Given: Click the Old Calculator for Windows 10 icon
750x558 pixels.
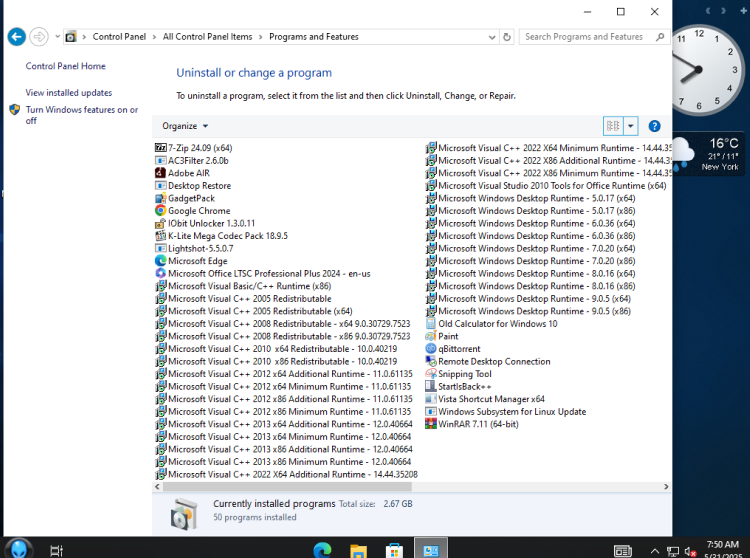Looking at the screenshot, I should tap(431, 324).
